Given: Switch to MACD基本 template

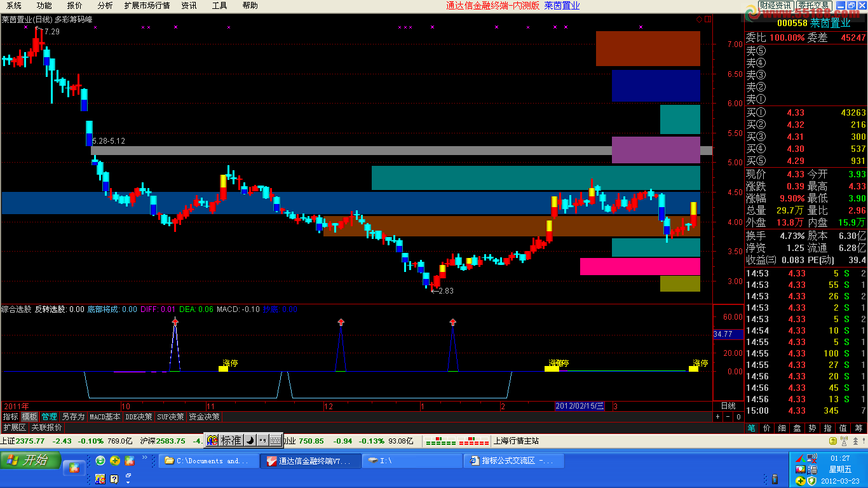Looking at the screenshot, I should 105,417.
